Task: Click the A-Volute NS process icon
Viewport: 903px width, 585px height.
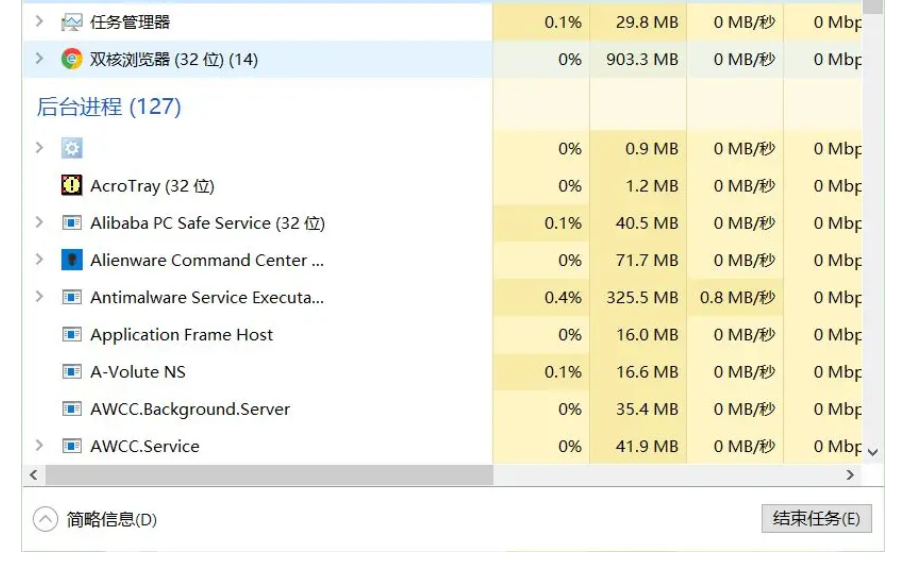Action: (71, 372)
